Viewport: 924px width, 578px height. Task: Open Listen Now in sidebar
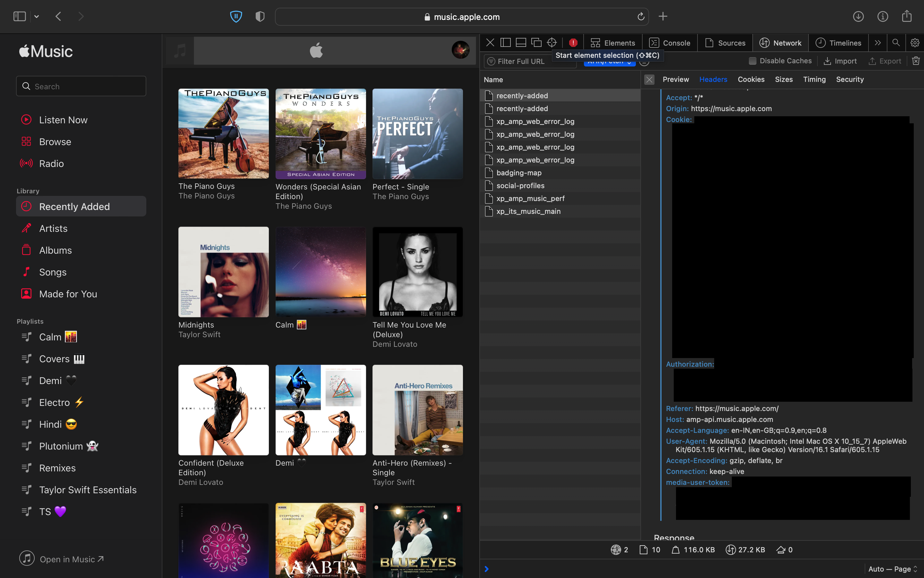(64, 120)
